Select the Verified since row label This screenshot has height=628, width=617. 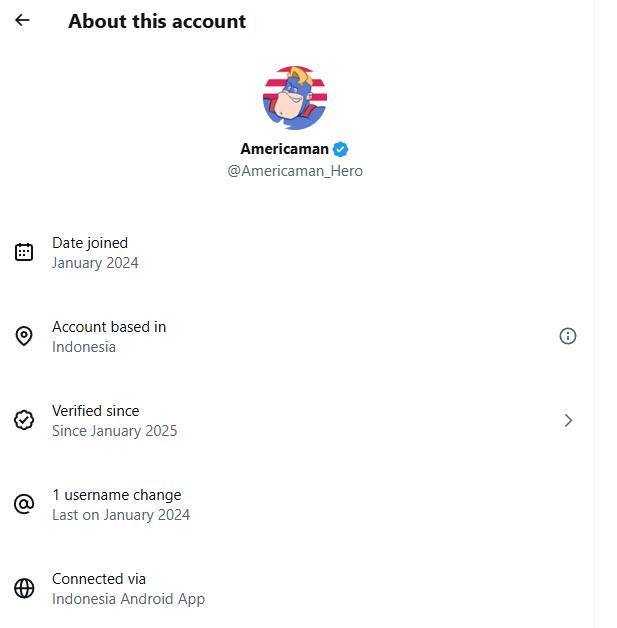point(96,411)
